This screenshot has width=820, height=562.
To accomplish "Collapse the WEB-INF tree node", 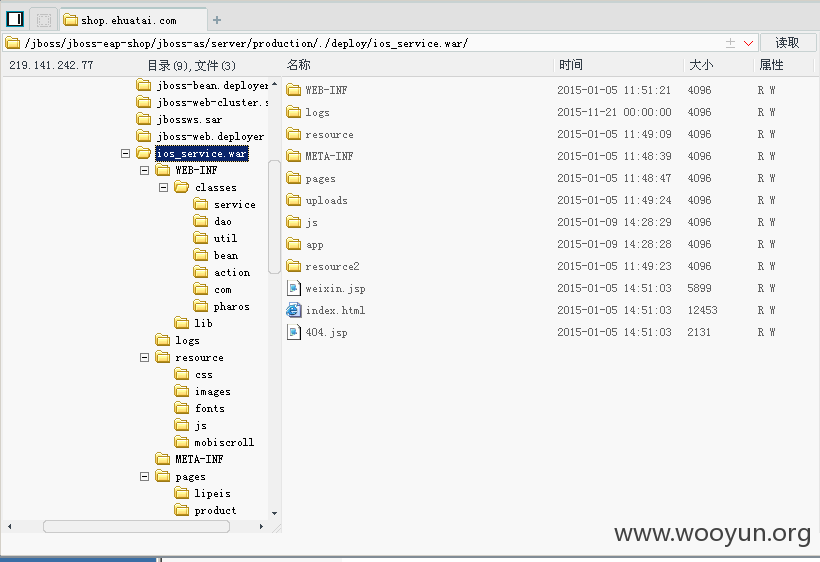I will pos(144,171).
